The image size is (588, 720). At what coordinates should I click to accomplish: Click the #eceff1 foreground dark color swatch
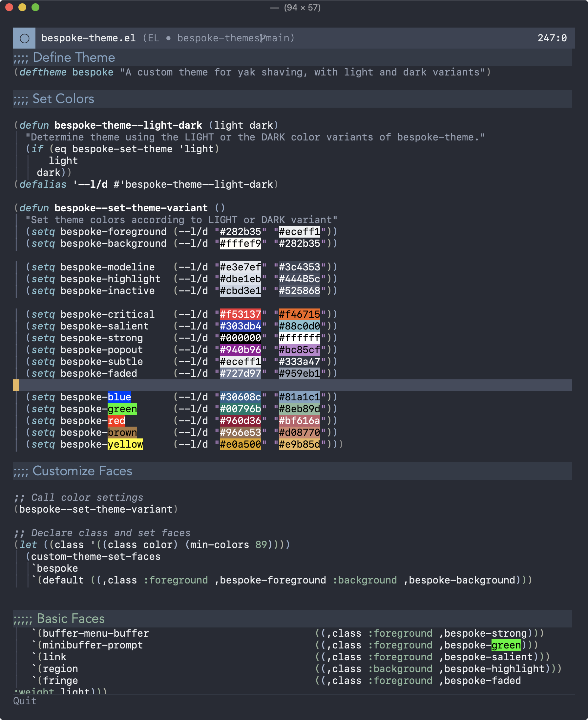[x=300, y=232]
